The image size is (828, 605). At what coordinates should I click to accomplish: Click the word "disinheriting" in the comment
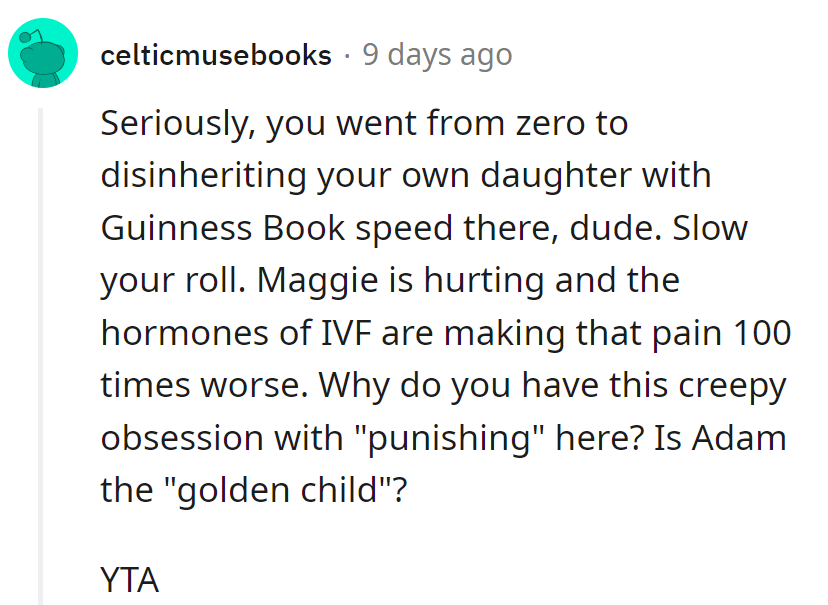208,176
